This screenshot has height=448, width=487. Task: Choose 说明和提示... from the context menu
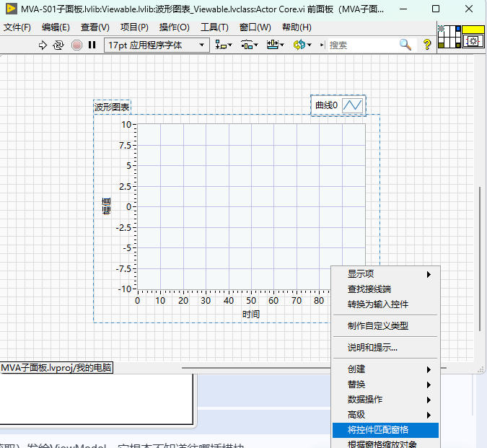385,348
